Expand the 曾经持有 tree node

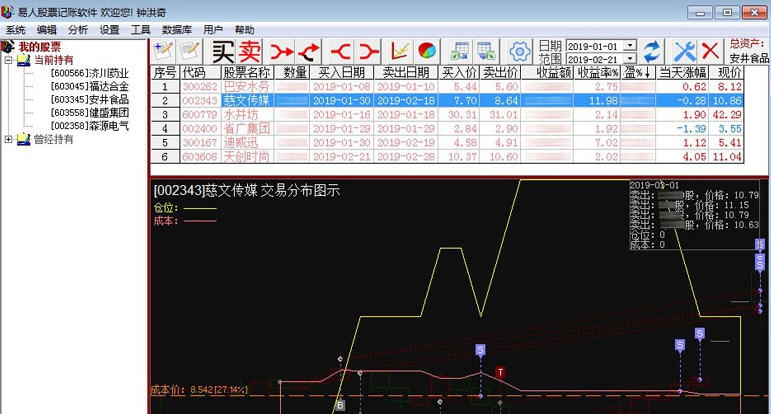click(8, 140)
